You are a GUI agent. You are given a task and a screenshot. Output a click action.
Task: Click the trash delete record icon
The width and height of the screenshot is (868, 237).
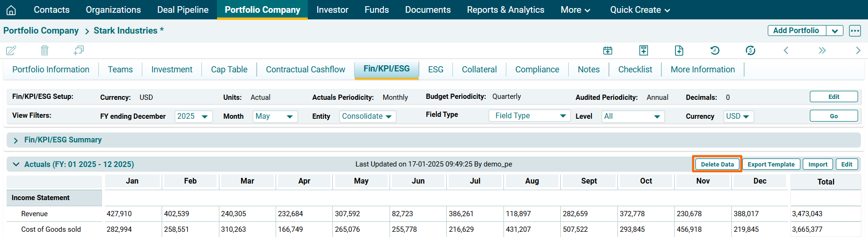pos(44,50)
